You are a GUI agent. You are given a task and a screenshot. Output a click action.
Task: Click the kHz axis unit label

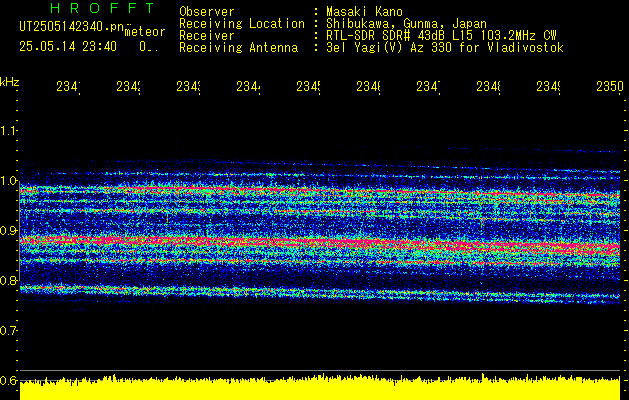click(9, 83)
